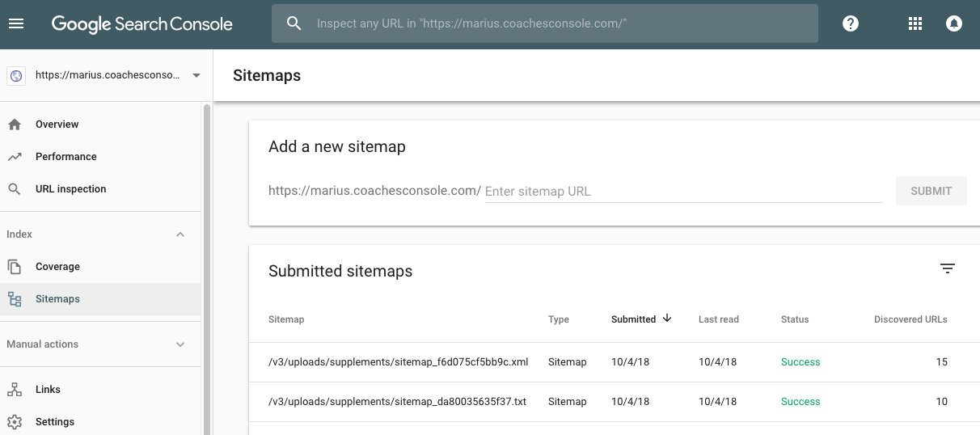Click the Settings gear icon
980x435 pixels.
point(15,422)
